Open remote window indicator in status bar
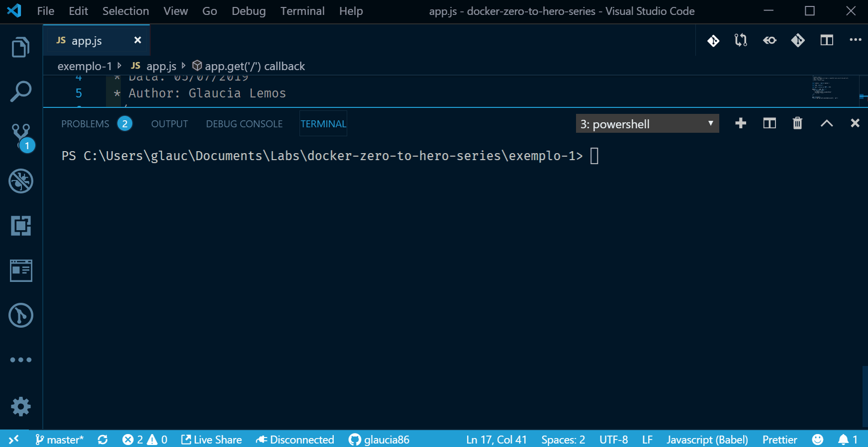Screen dimensions: 868x447 (14, 440)
